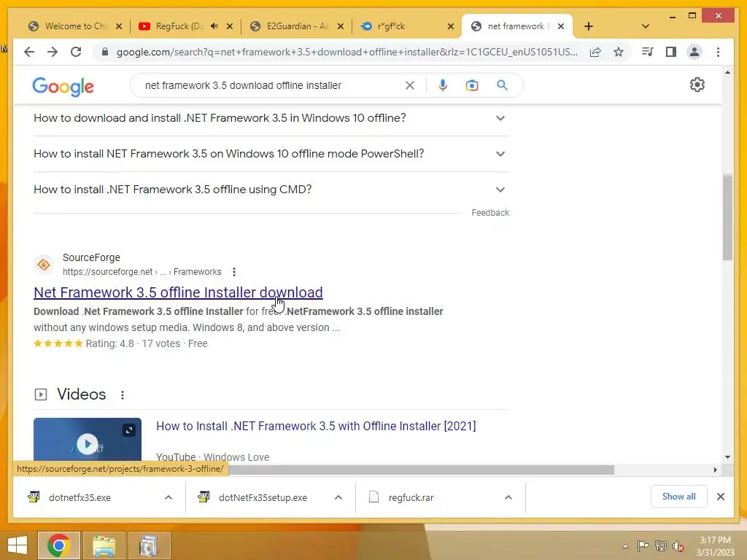
Task: Open the downloaded regfuck.rar file
Action: pos(411,497)
